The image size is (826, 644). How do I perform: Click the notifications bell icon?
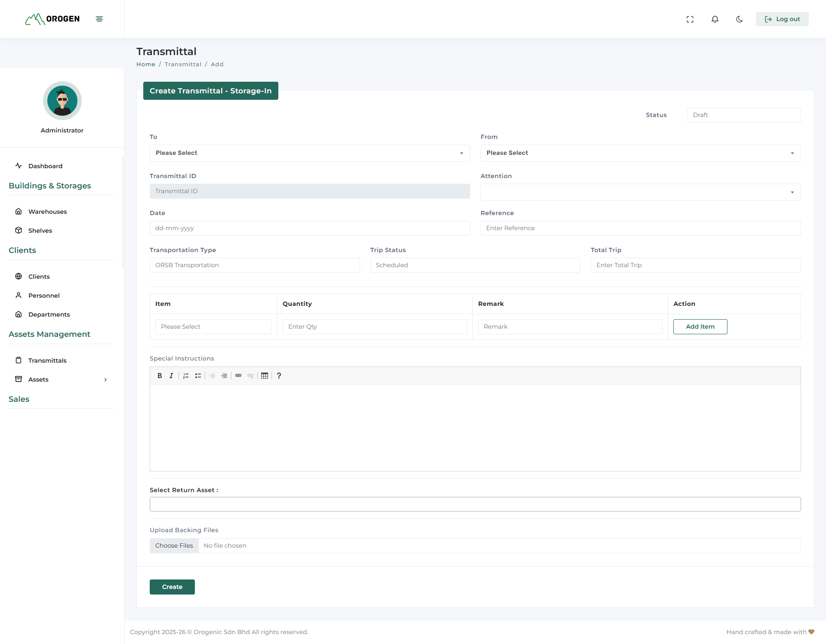715,19
